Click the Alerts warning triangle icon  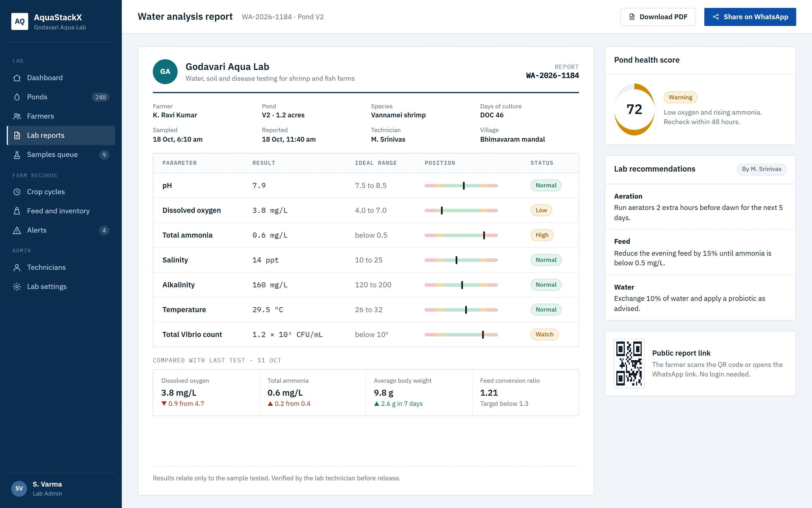click(x=17, y=230)
